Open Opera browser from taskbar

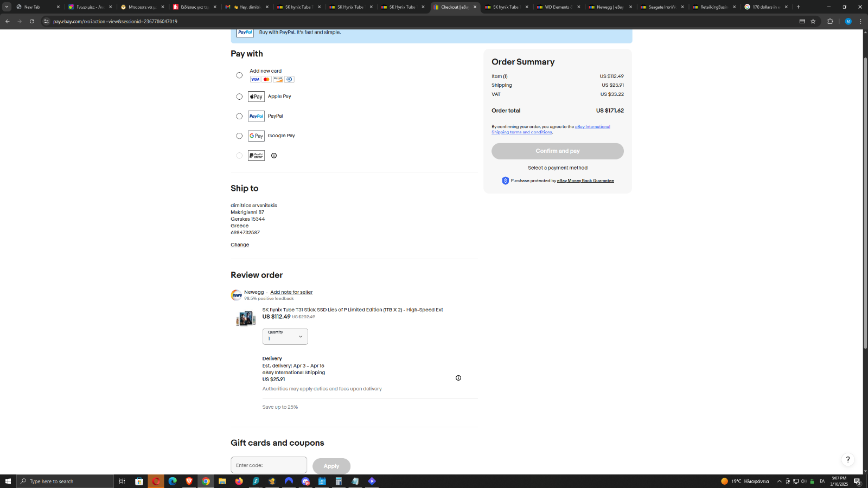pyautogui.click(x=156, y=481)
